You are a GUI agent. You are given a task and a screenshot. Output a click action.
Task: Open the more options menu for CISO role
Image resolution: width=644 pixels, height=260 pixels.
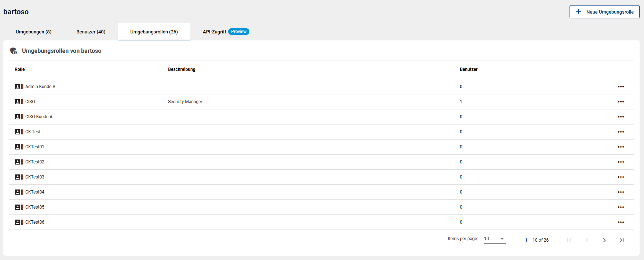click(x=621, y=102)
